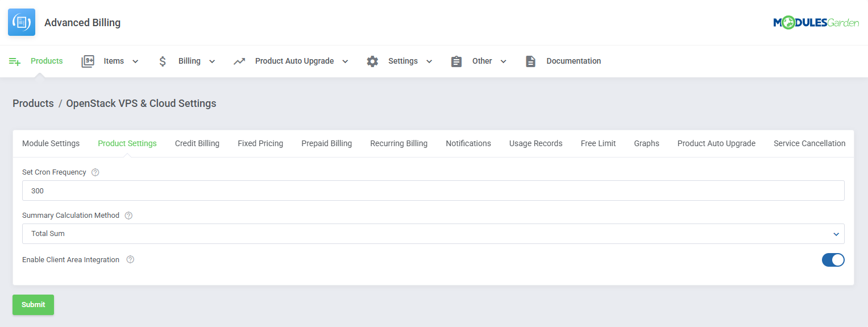Click the Advanced Billing app logo icon
Screen dimensions: 868x327
(22, 23)
